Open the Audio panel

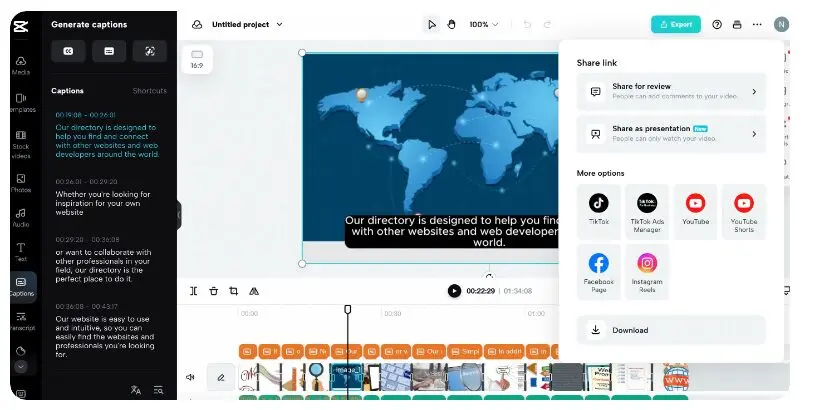tap(20, 217)
